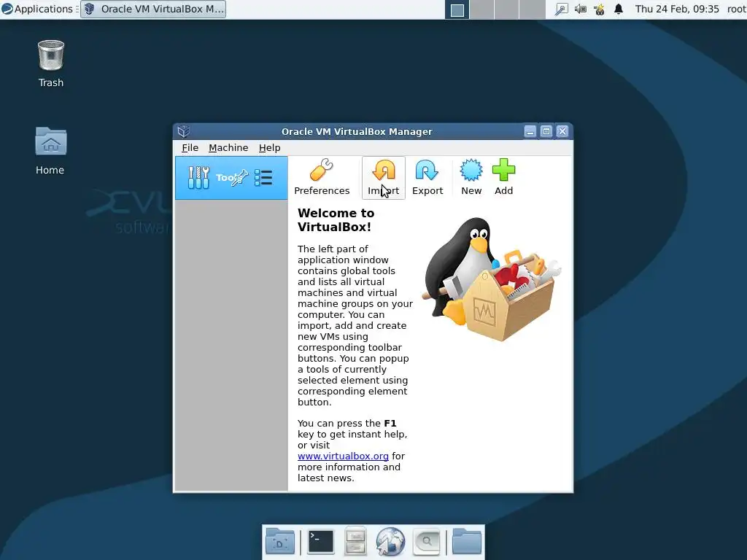
Task: Select the Tools item in left pane
Action: (x=231, y=178)
